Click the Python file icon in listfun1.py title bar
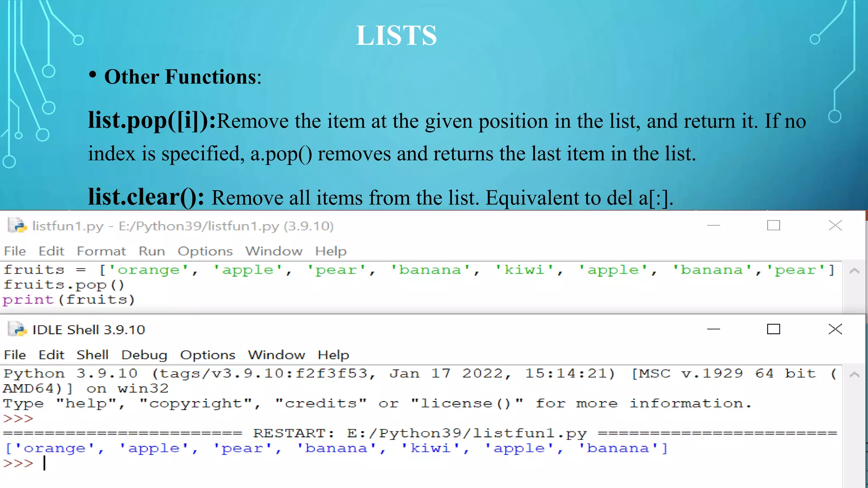 tap(17, 225)
